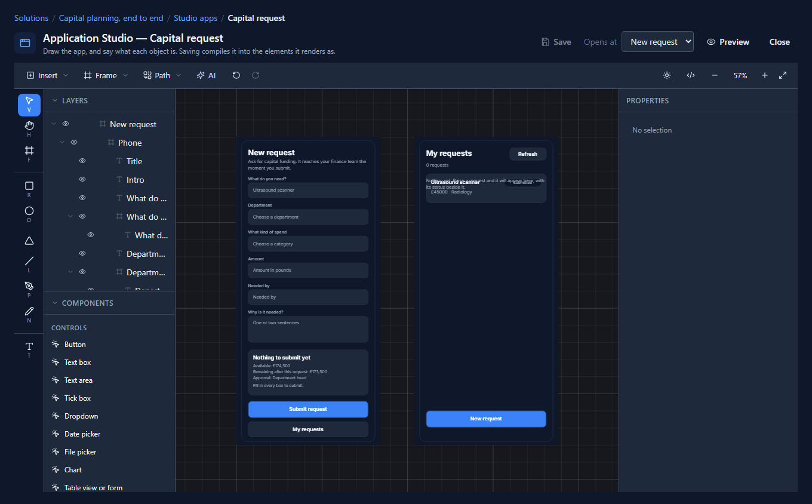812x504 pixels.
Task: Open the code view icon
Action: 691,75
